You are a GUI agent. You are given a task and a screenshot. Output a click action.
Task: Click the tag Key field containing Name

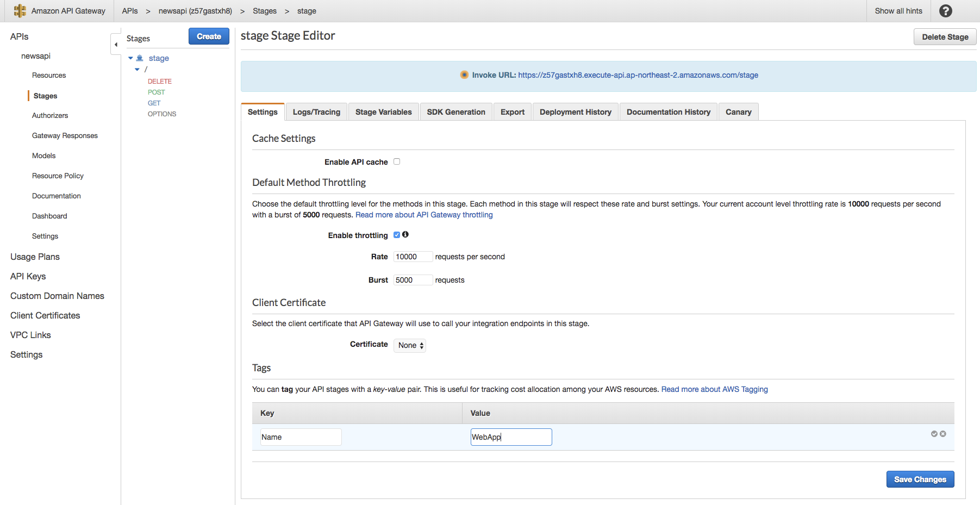[301, 437]
